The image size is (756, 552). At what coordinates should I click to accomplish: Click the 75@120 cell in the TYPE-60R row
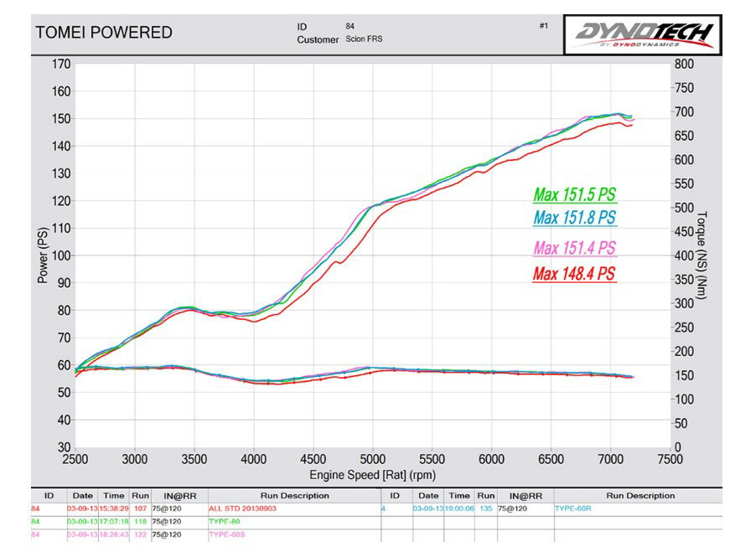[x=512, y=508]
